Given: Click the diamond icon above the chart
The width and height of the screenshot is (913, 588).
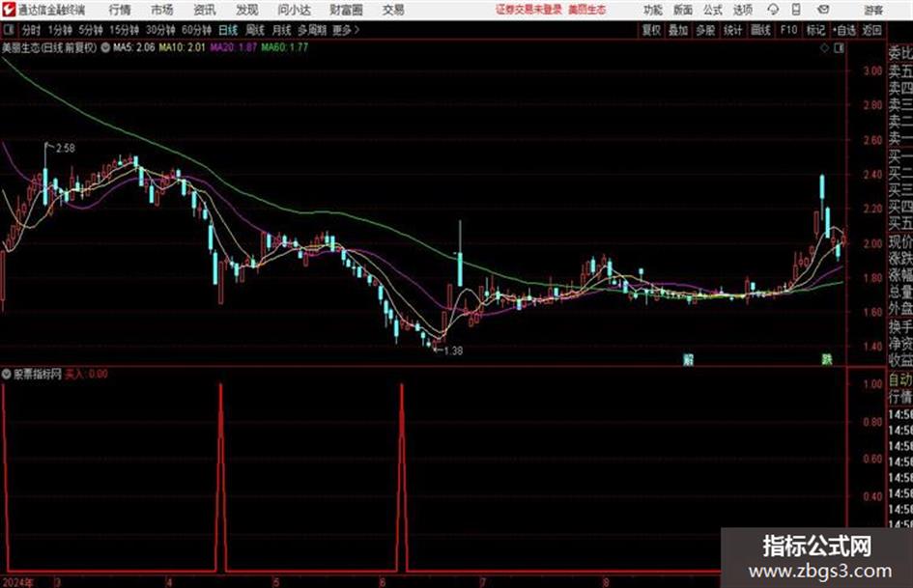Looking at the screenshot, I should point(824,48).
